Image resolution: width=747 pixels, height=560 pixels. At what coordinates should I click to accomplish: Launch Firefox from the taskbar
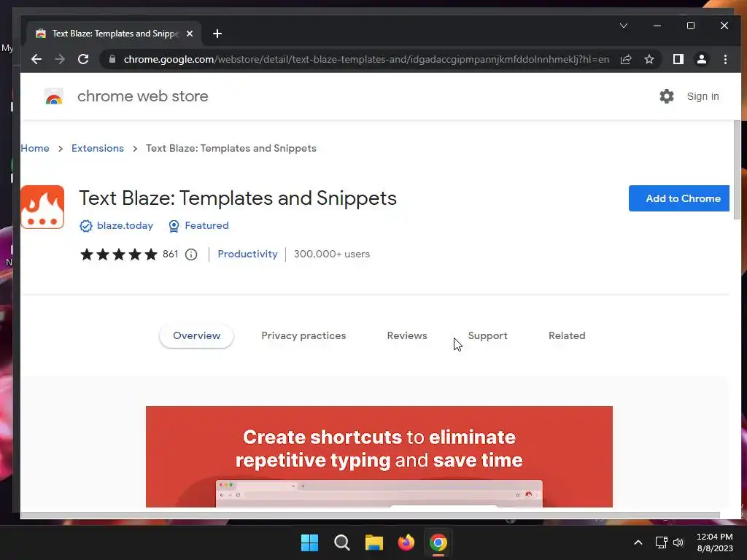406,542
